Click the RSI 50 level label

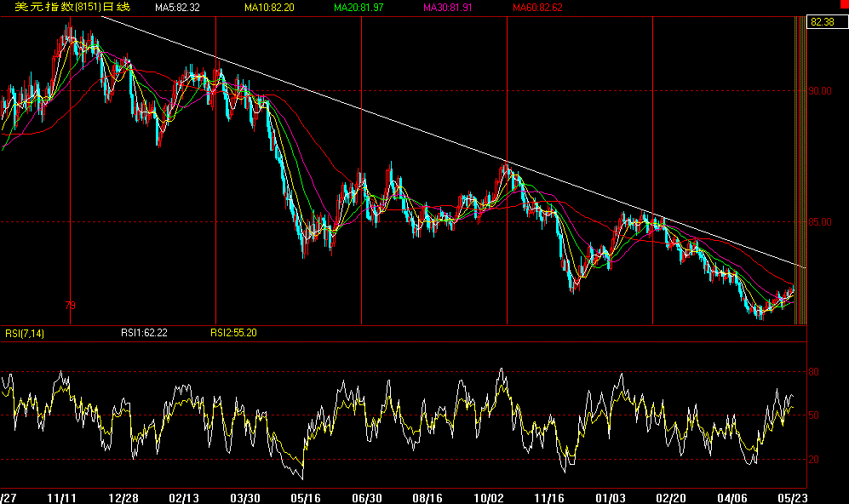point(813,415)
